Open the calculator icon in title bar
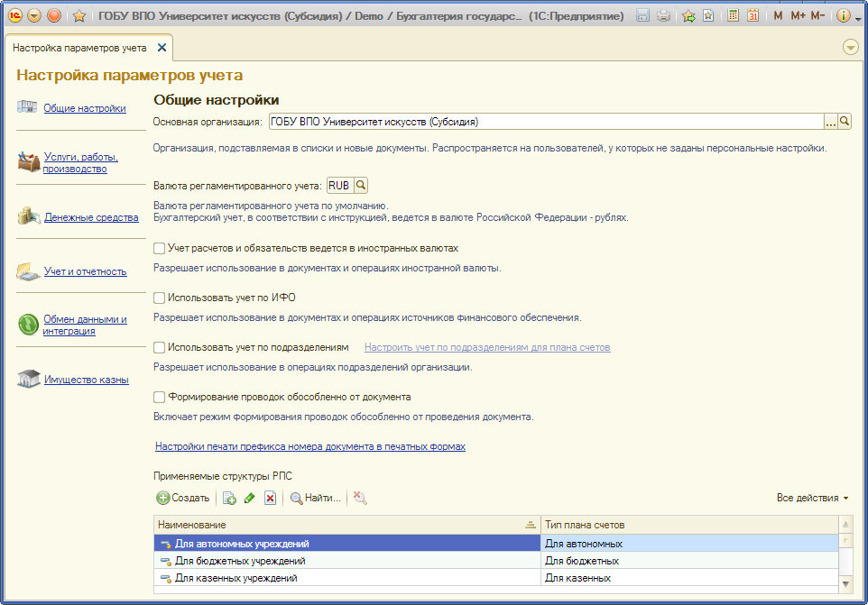Image resolution: width=868 pixels, height=605 pixels. pos(733,15)
